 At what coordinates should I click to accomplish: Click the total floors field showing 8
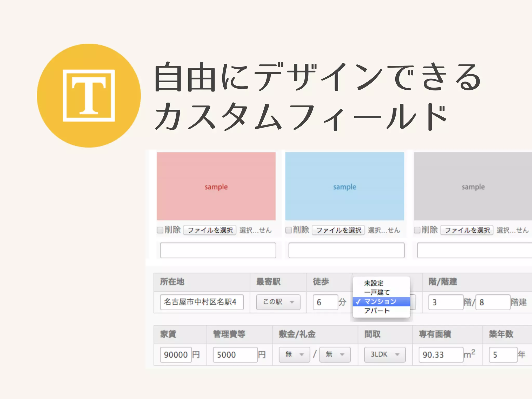(x=493, y=302)
